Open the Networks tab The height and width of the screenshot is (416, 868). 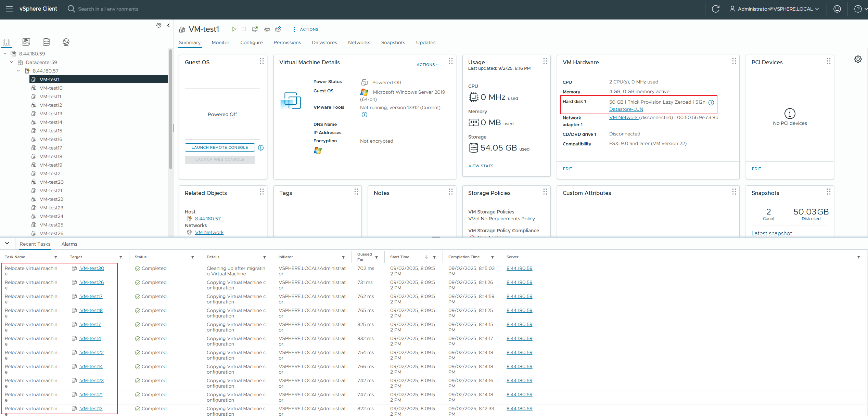pos(359,42)
